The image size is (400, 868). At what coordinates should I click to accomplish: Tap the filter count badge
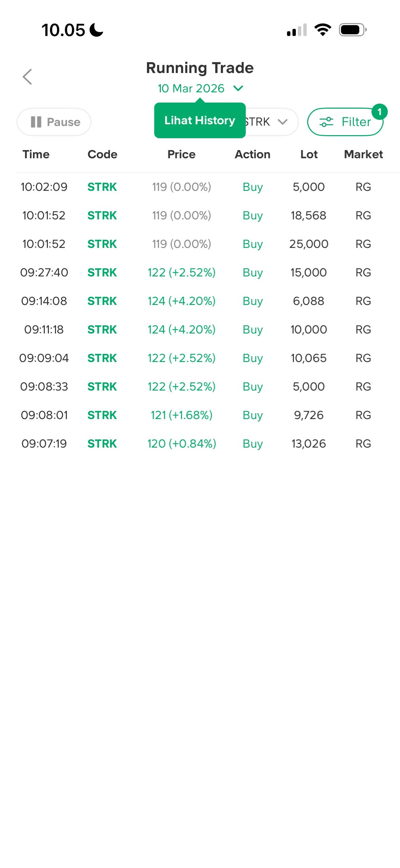(x=379, y=112)
